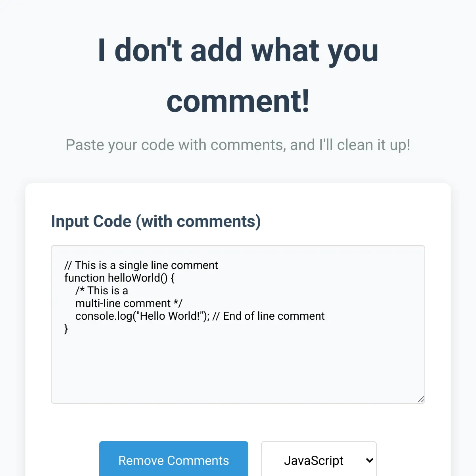
Task: Click the word "helloWorld" in the function name
Action: 134,278
